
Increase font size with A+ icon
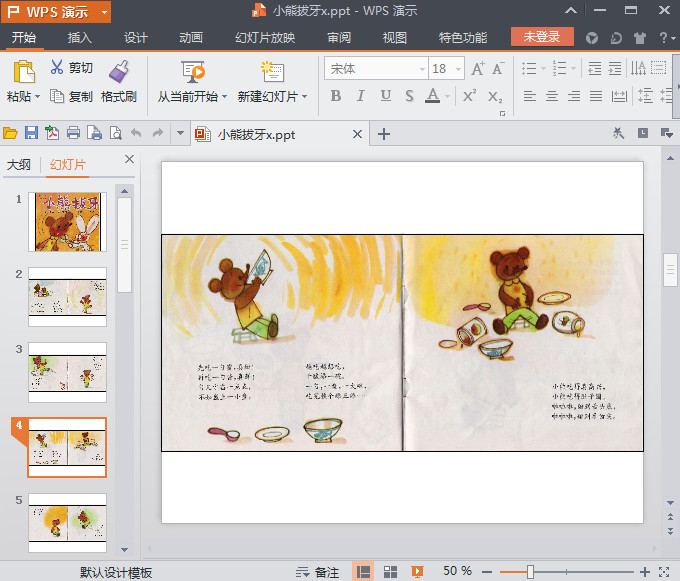click(x=477, y=69)
